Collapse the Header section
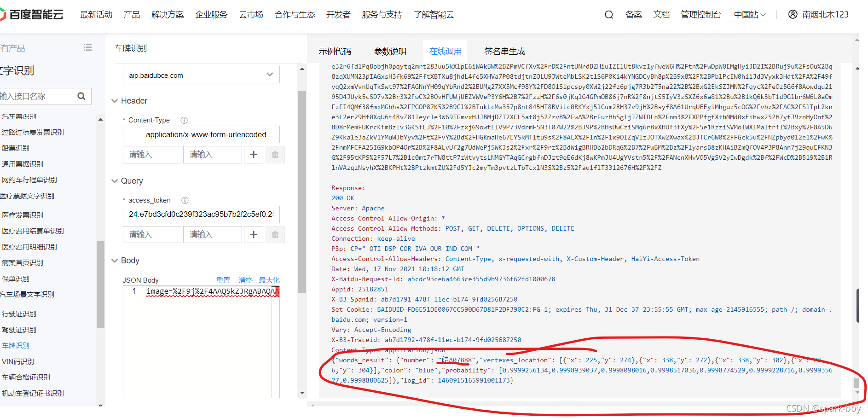This screenshot has height=418, width=868. [x=115, y=101]
